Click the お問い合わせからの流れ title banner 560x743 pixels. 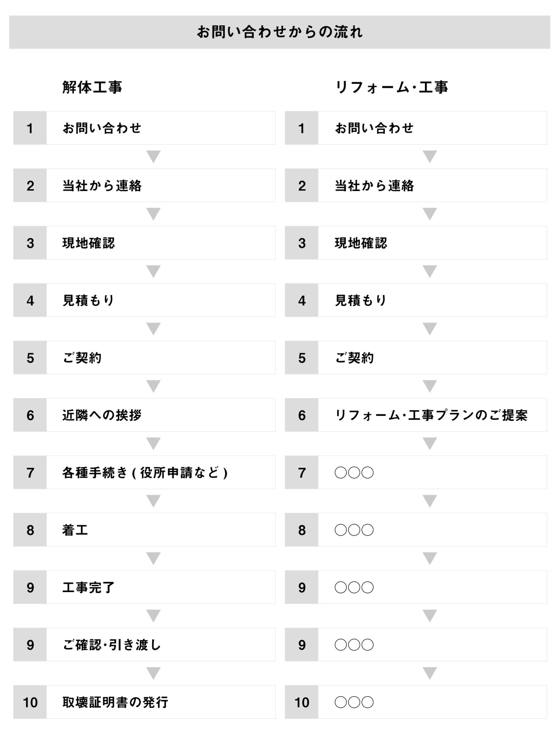(x=280, y=32)
